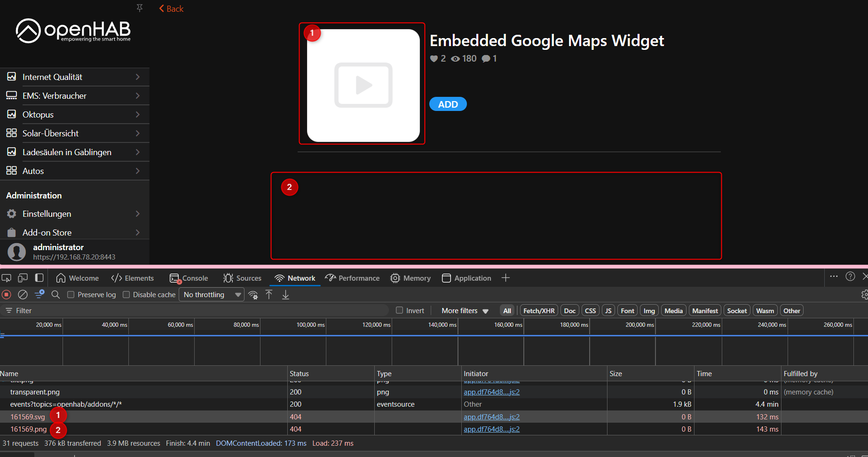
Task: Check the Disable cache checkbox
Action: 126,295
